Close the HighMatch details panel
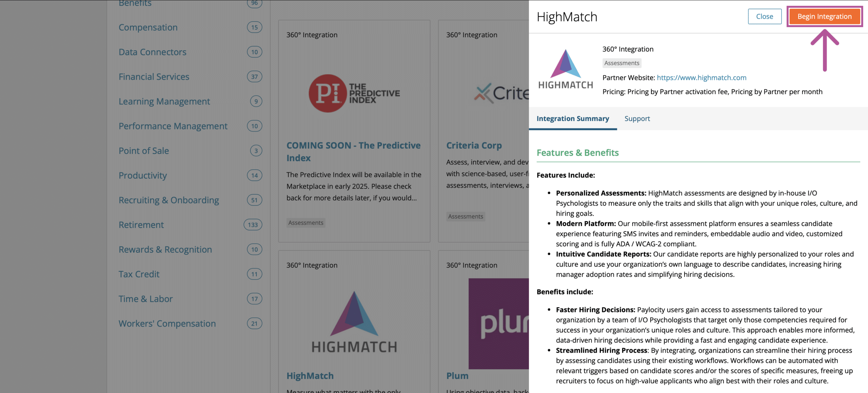The width and height of the screenshot is (868, 393). 765,16
